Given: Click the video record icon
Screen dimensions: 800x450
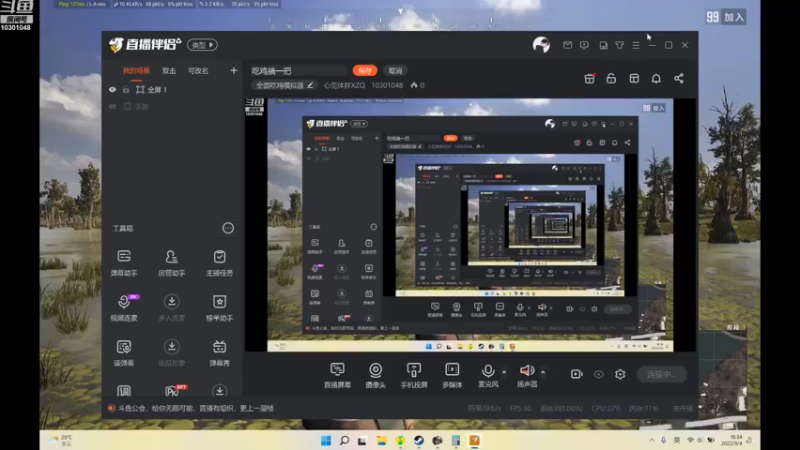Looking at the screenshot, I should (x=577, y=374).
